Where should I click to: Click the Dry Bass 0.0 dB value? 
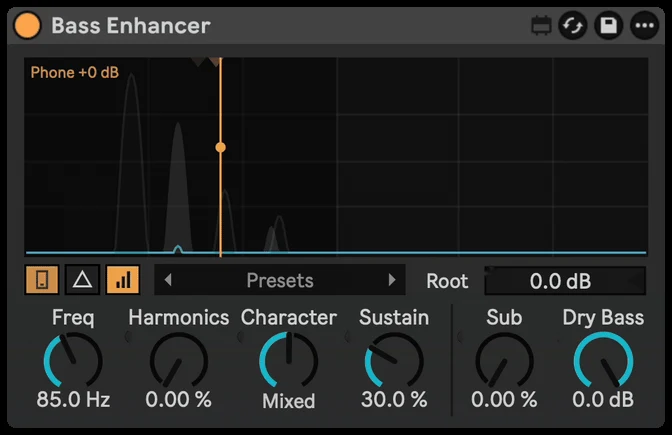tap(603, 399)
